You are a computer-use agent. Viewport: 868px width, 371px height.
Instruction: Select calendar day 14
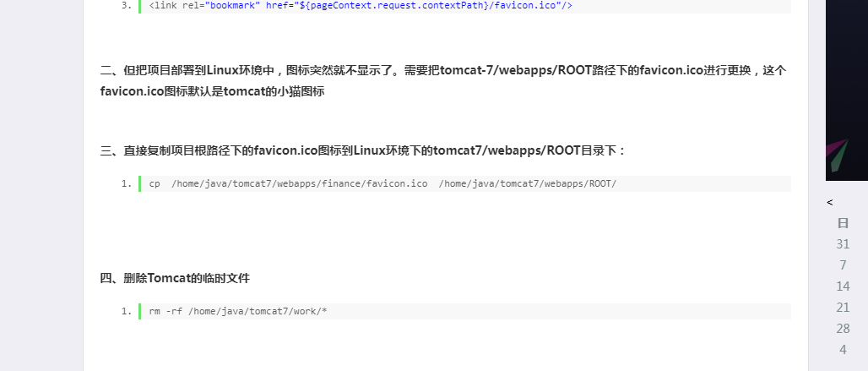pyautogui.click(x=843, y=286)
